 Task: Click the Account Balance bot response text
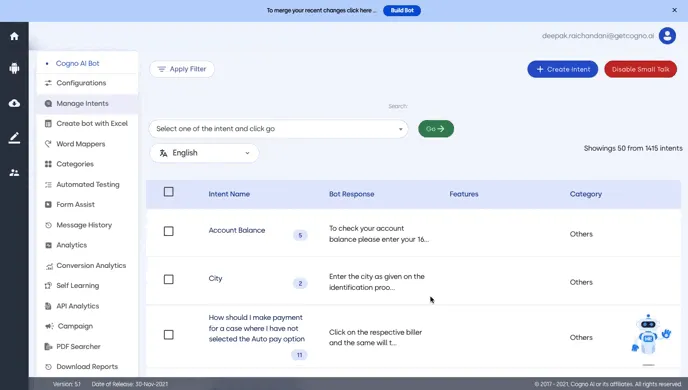(x=379, y=234)
